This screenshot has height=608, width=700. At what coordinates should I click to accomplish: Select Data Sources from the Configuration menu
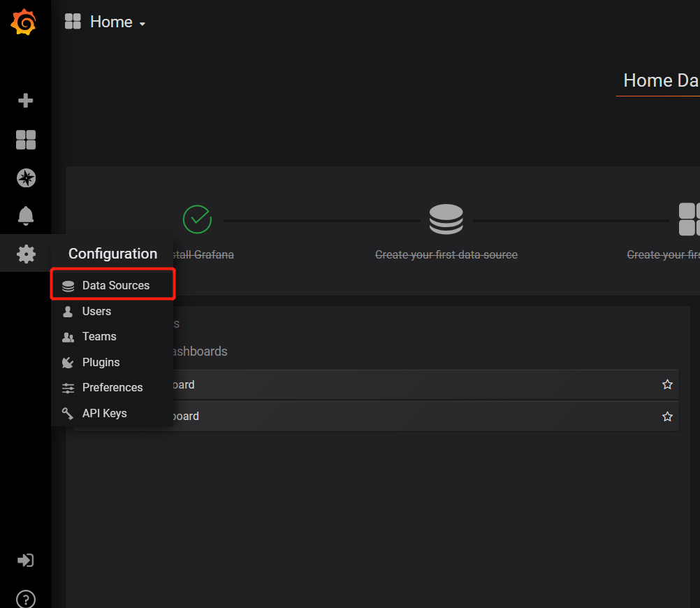click(116, 285)
